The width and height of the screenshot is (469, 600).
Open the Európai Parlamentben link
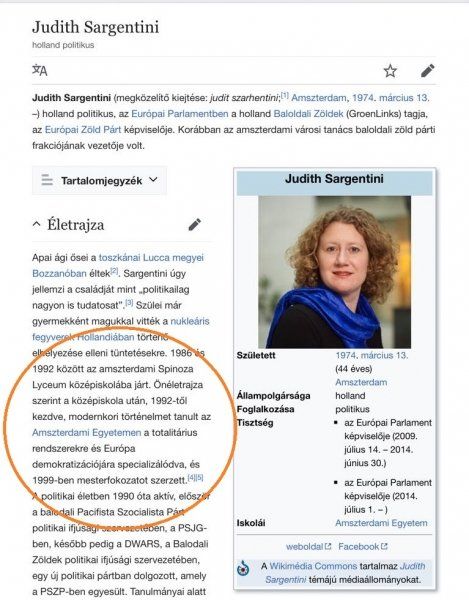pos(180,114)
